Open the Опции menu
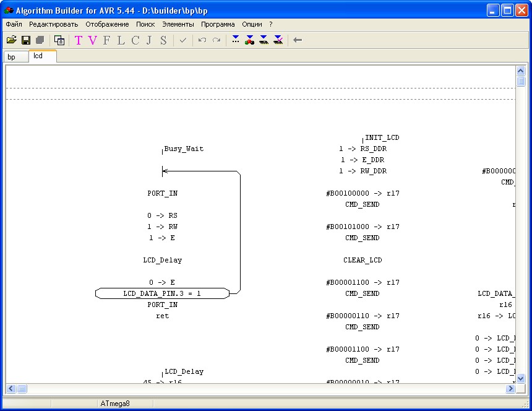The height and width of the screenshot is (411, 532). point(252,24)
